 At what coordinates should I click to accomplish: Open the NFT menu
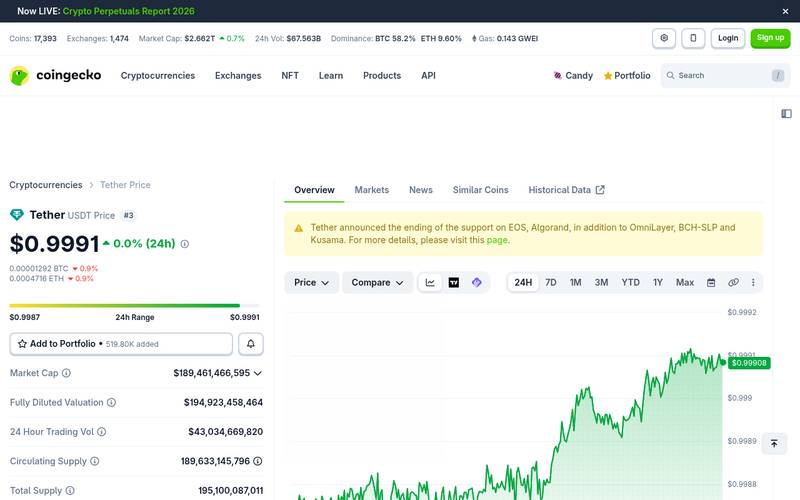tap(290, 76)
